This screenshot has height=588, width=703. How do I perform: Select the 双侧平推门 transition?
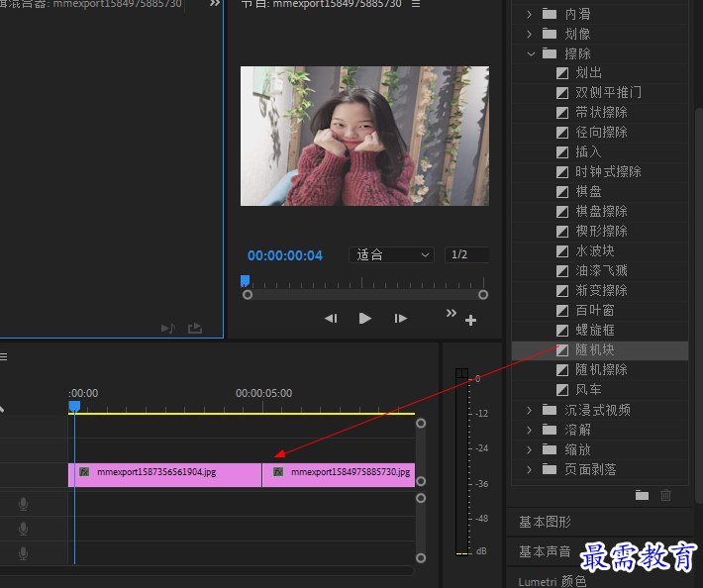(608, 92)
